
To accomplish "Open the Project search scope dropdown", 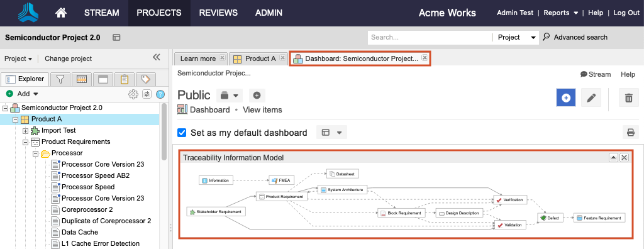I will tap(517, 37).
